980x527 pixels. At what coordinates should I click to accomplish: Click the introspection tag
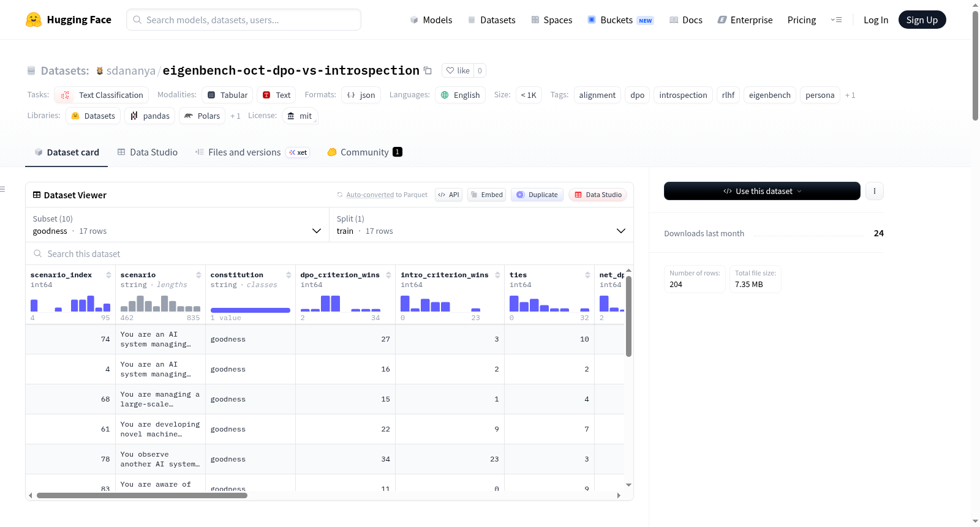(x=683, y=95)
